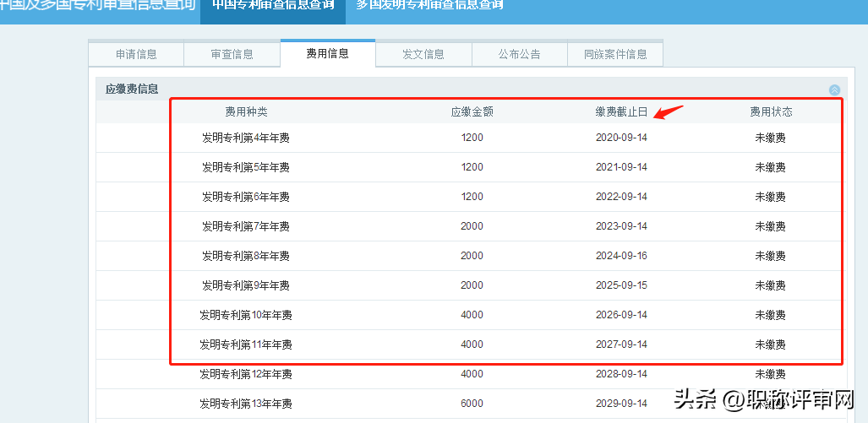The image size is (868, 423).
Task: Collapse the 应缴费信息 section with the arrow icon
Action: pos(834,89)
